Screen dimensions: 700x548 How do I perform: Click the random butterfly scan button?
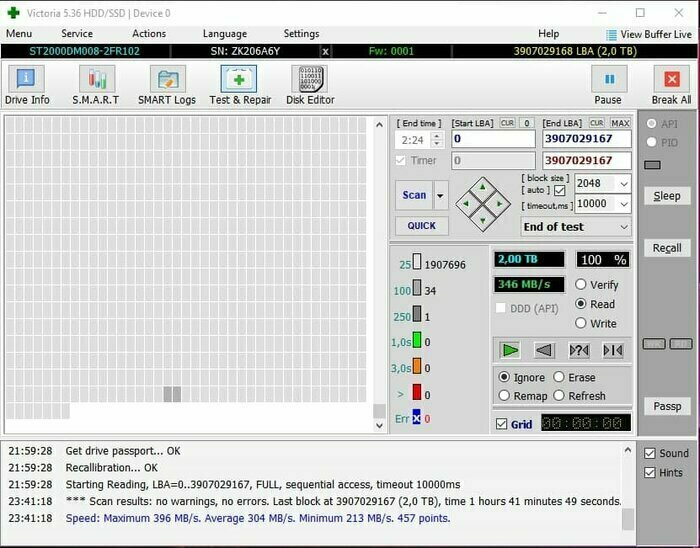tap(579, 350)
